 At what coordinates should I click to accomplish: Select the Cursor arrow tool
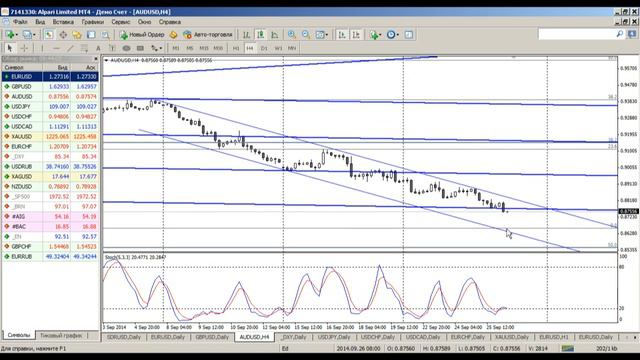[10, 48]
